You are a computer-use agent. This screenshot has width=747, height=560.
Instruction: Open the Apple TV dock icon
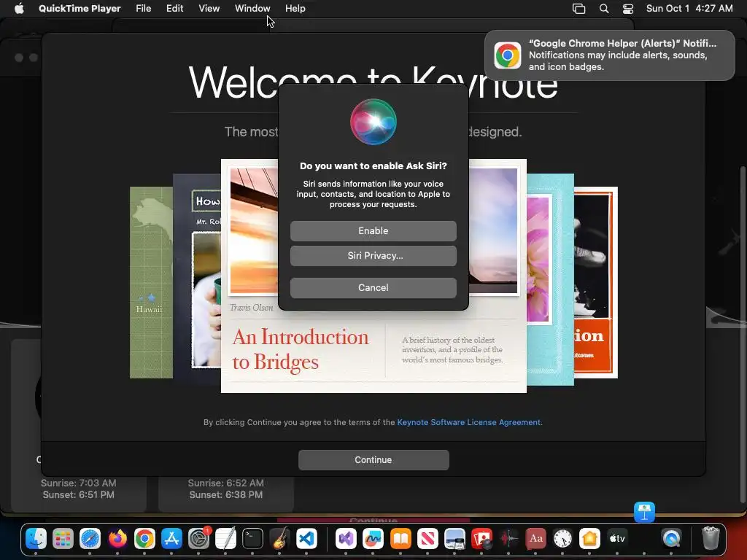[x=617, y=539]
